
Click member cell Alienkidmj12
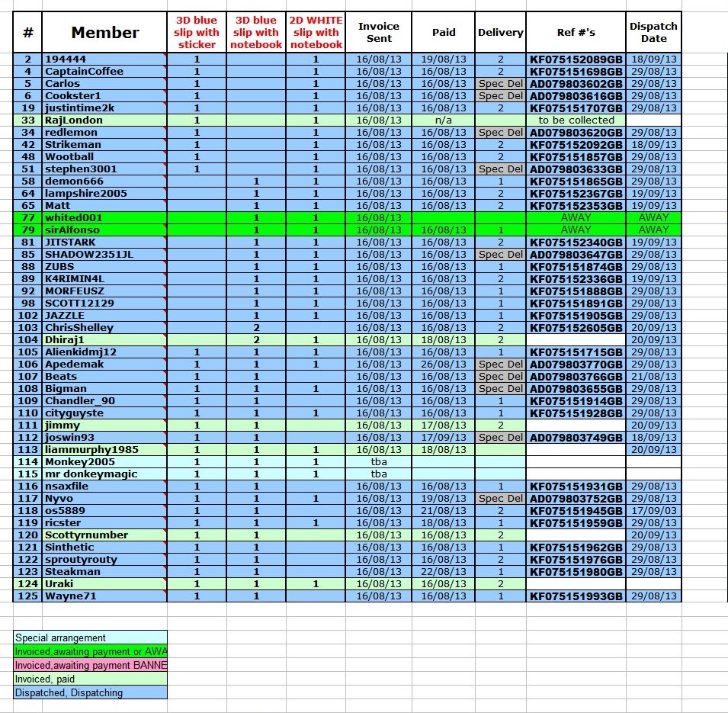pyautogui.click(x=104, y=352)
